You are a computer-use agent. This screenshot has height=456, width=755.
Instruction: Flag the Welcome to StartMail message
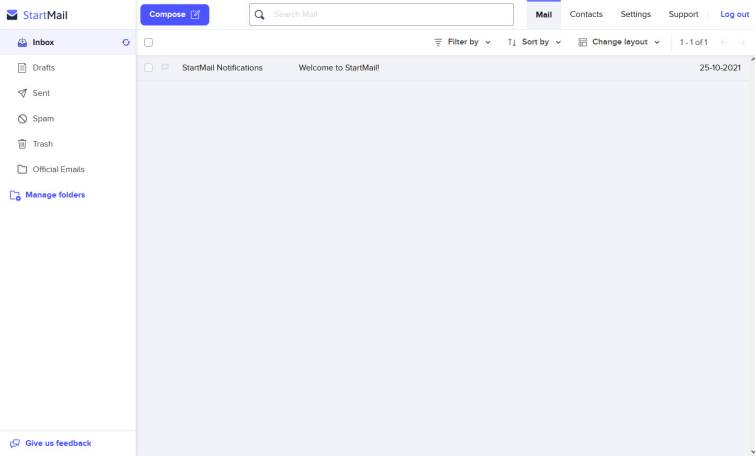pos(165,68)
